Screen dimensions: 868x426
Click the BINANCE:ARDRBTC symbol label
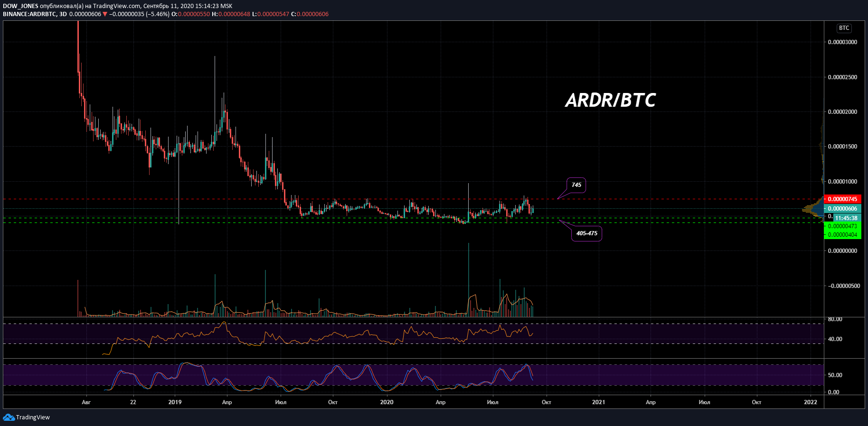point(28,14)
